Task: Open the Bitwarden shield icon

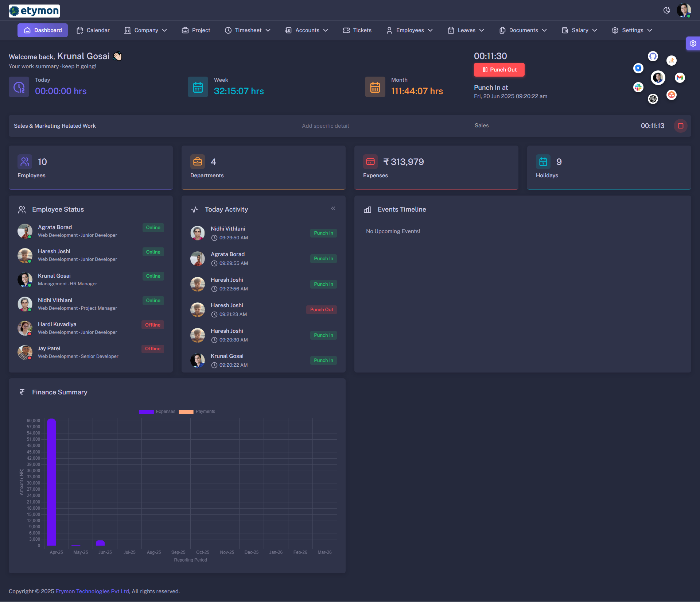Action: pos(638,68)
